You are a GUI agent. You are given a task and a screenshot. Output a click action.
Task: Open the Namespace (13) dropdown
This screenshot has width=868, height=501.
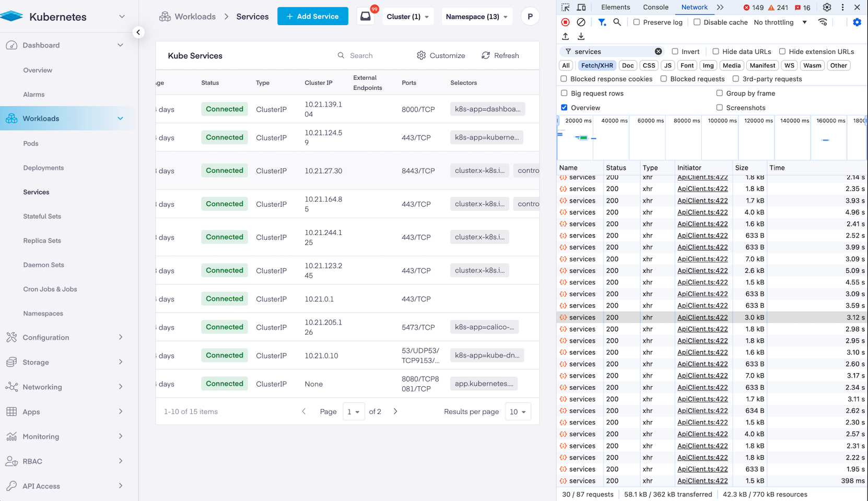476,17
